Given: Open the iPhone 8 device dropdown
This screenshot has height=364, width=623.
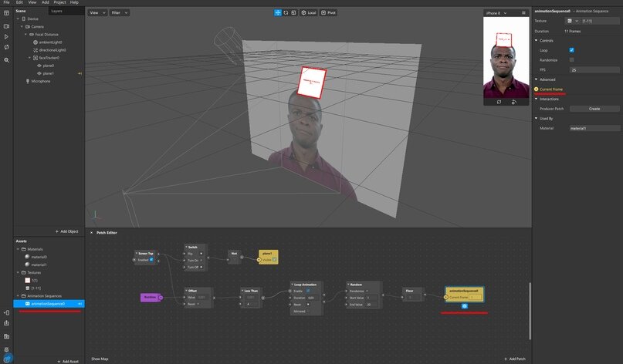Looking at the screenshot, I should (x=496, y=13).
